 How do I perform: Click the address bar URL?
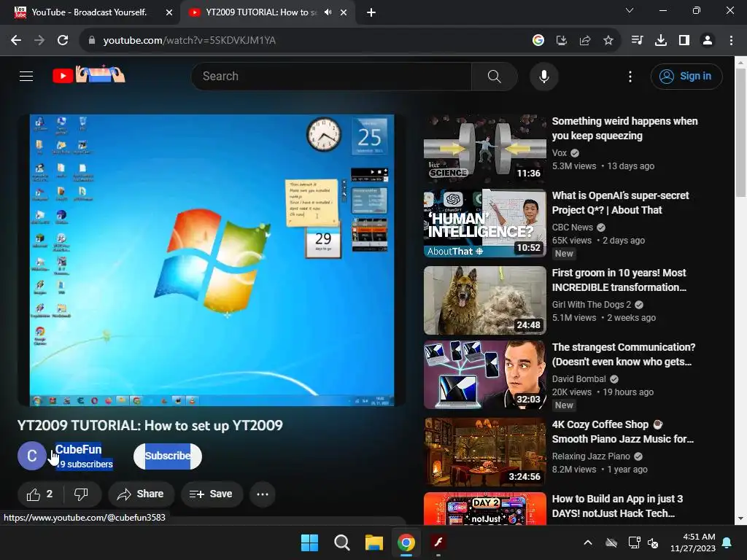tap(190, 41)
